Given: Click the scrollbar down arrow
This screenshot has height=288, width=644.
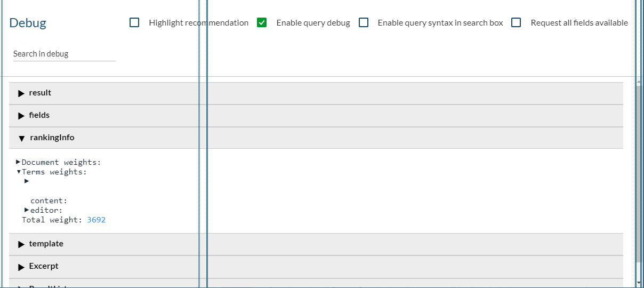Looking at the screenshot, I should pos(639,282).
